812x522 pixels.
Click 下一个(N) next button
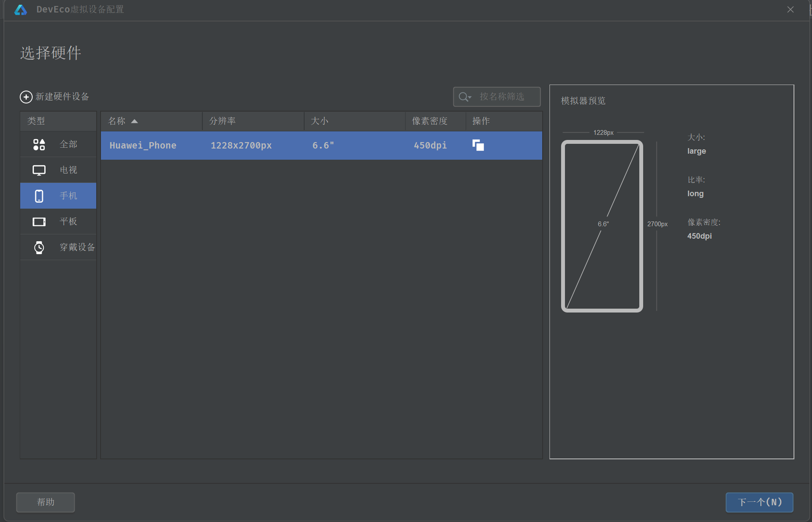pos(759,502)
